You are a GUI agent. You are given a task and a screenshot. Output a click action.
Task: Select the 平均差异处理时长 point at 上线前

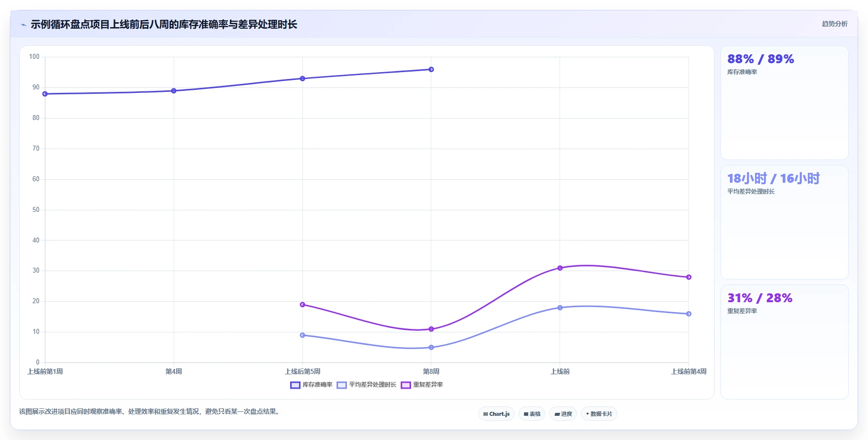click(x=560, y=308)
